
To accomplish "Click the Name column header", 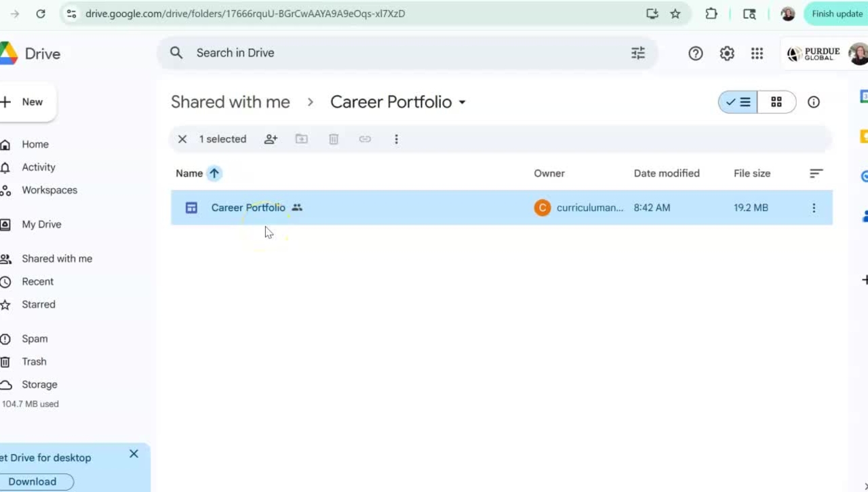I will pos(189,173).
